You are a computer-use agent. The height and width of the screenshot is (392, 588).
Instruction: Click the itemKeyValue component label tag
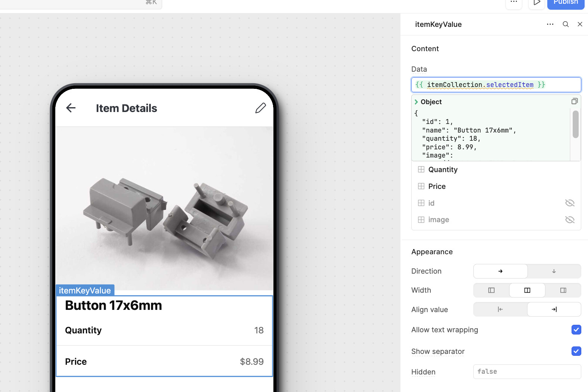click(85, 290)
